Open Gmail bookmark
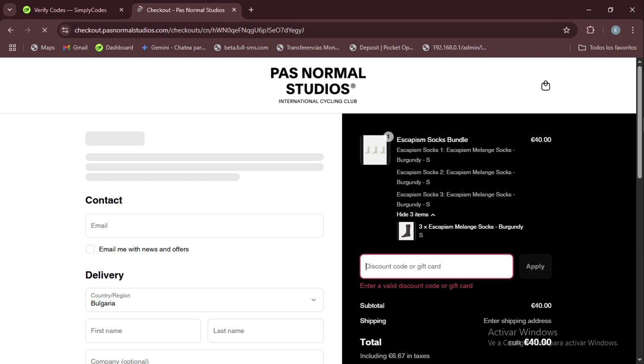 [x=75, y=48]
